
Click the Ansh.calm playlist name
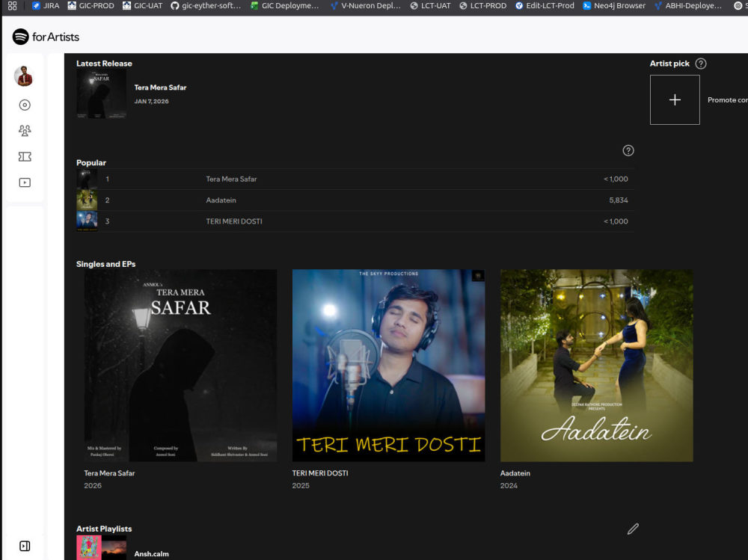(151, 554)
